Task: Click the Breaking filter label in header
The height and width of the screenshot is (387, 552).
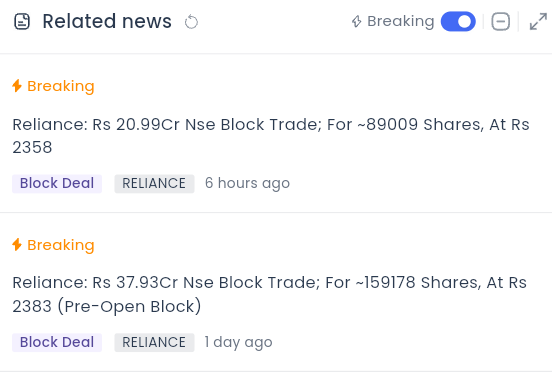Action: point(401,21)
